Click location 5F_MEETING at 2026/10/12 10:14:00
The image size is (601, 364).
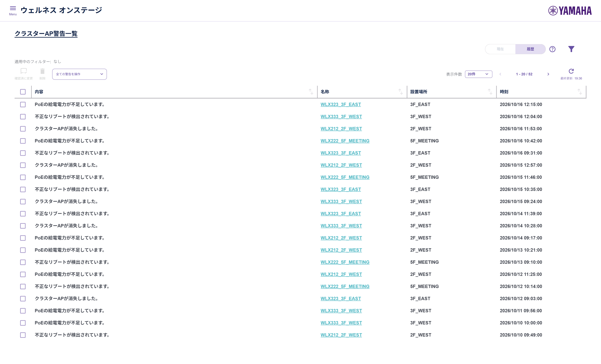pos(424,286)
